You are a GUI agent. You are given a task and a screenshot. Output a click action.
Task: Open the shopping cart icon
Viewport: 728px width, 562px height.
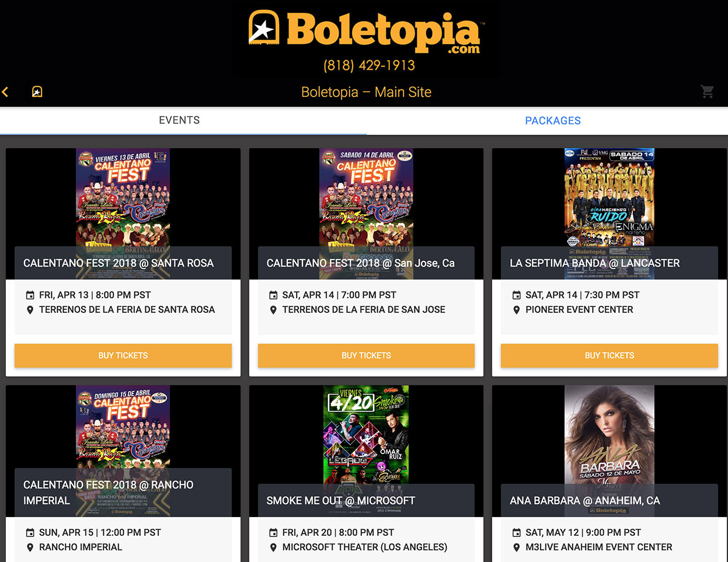click(x=707, y=91)
